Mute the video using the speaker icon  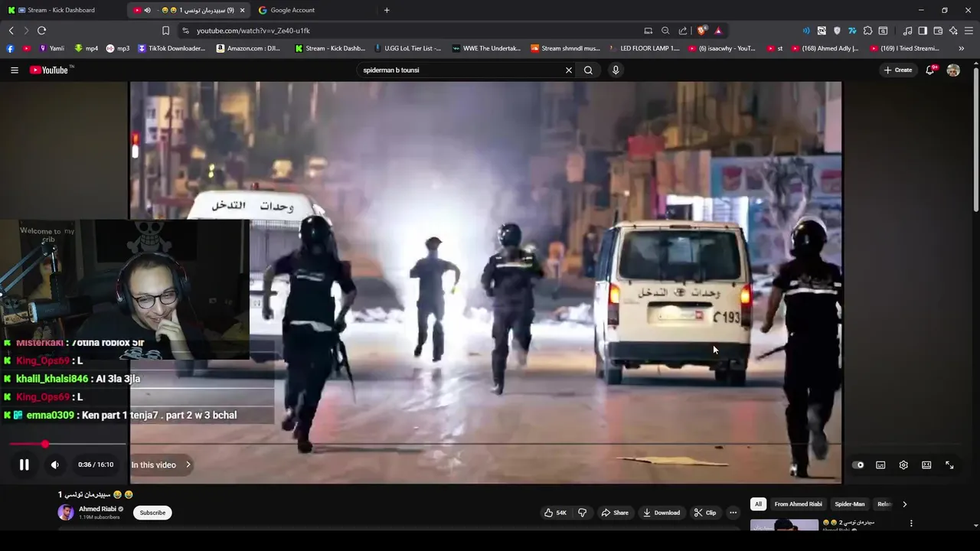click(55, 465)
